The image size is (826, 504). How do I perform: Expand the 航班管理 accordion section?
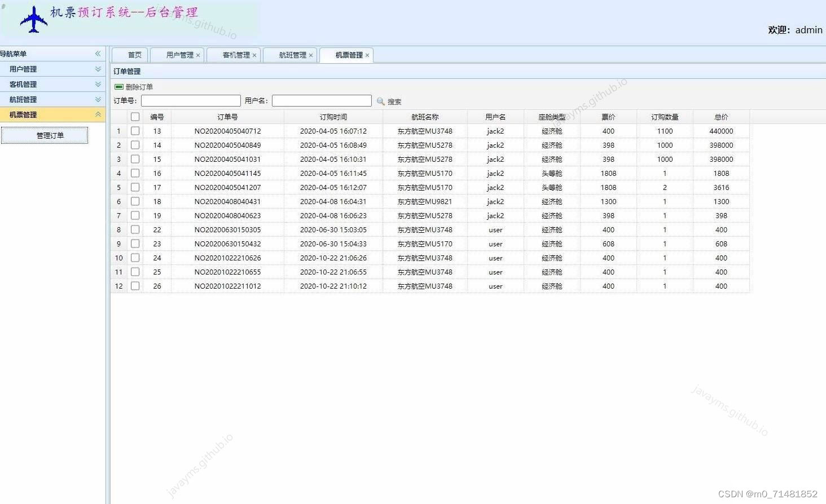tap(98, 99)
